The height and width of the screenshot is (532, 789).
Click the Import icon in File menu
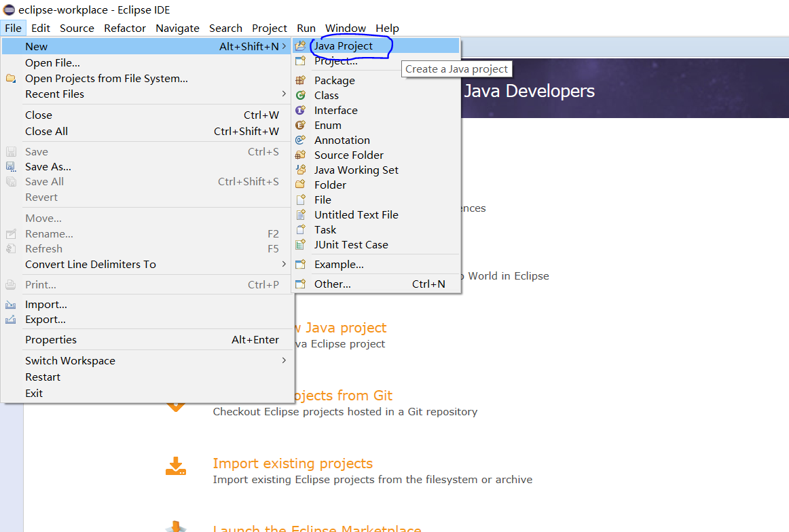(x=11, y=305)
